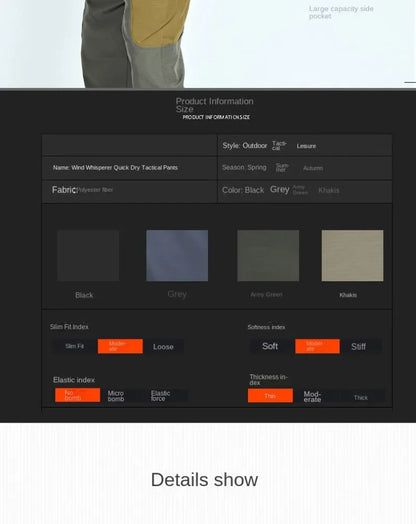Pick Elastic force in the Elastic index

pyautogui.click(x=160, y=396)
